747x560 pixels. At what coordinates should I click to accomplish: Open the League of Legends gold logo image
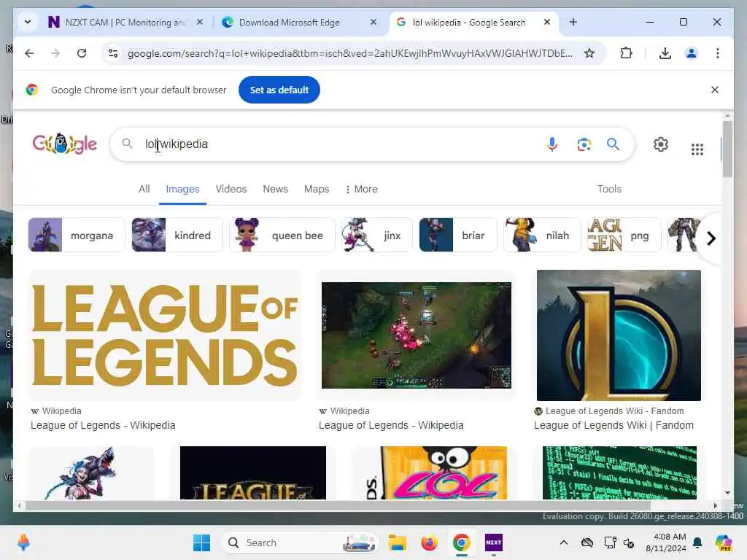pyautogui.click(x=165, y=335)
